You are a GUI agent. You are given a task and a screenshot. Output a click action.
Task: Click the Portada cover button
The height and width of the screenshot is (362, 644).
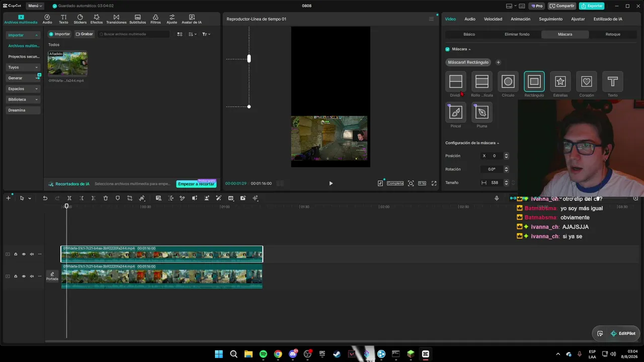coord(52,276)
